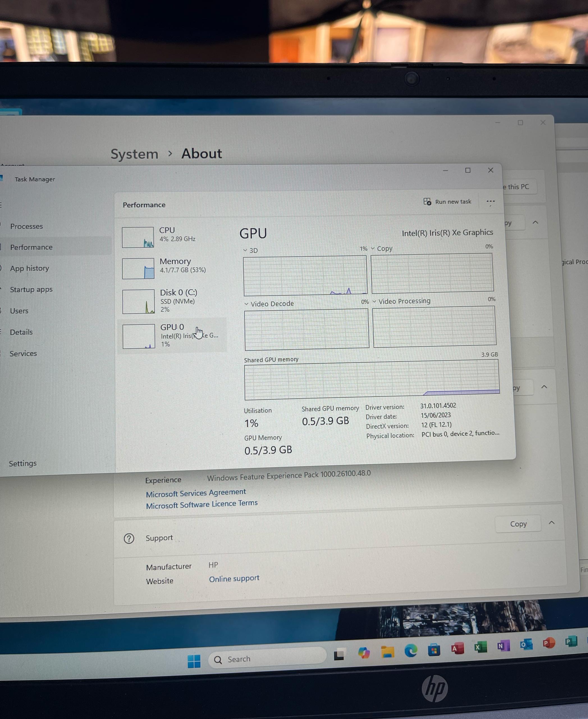Click the taskbar Search box
Viewport: 588px width, 719px height.
tap(267, 658)
